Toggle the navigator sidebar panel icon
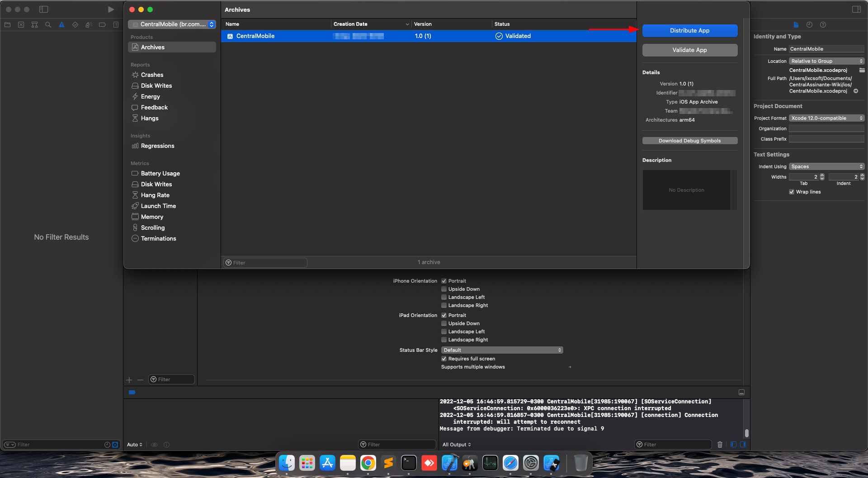The width and height of the screenshot is (868, 478). point(44,9)
